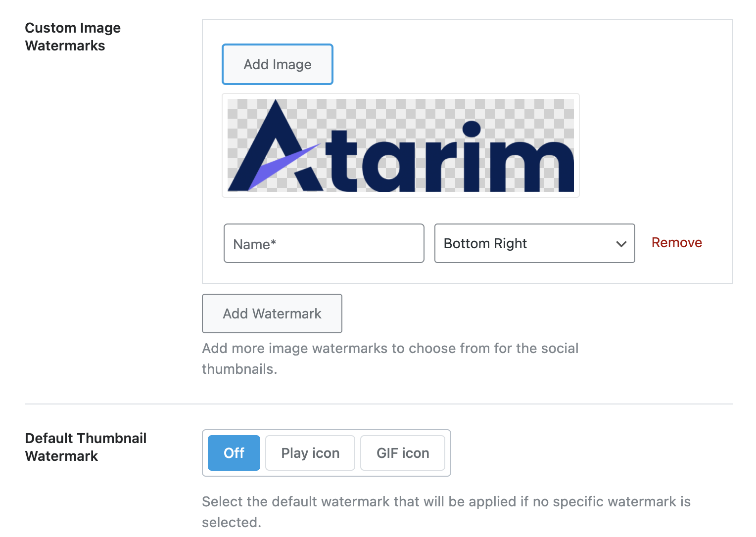Focus the Name* input field

pyautogui.click(x=324, y=243)
